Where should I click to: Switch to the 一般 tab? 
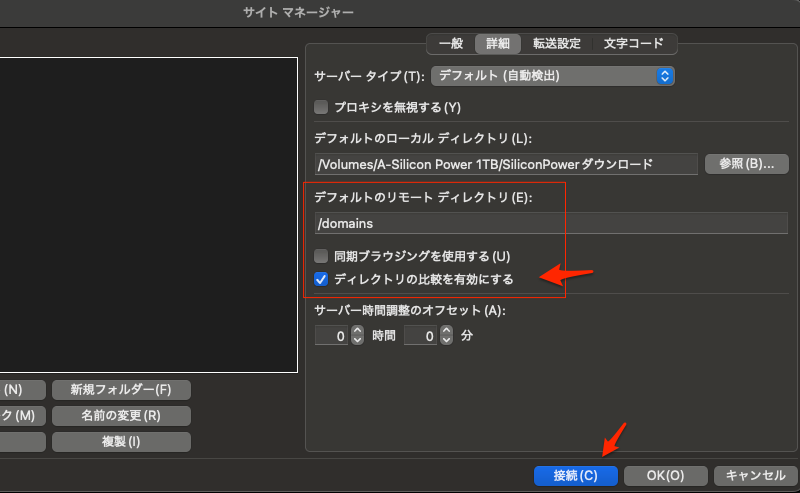(450, 44)
